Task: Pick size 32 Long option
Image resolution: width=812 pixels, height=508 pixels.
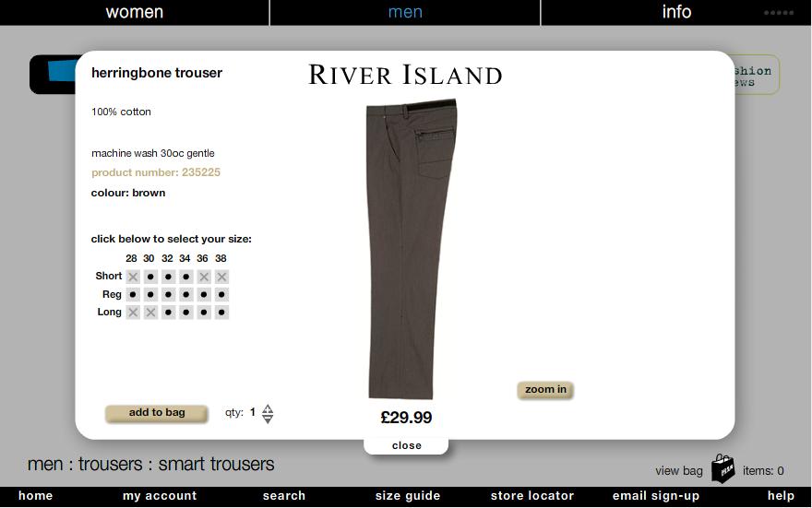Action: click(168, 313)
